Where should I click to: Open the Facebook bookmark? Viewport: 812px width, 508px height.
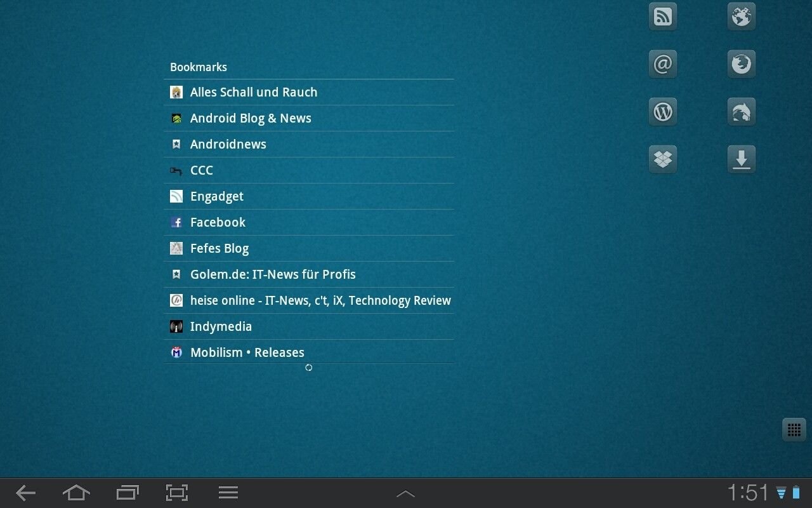[309, 222]
